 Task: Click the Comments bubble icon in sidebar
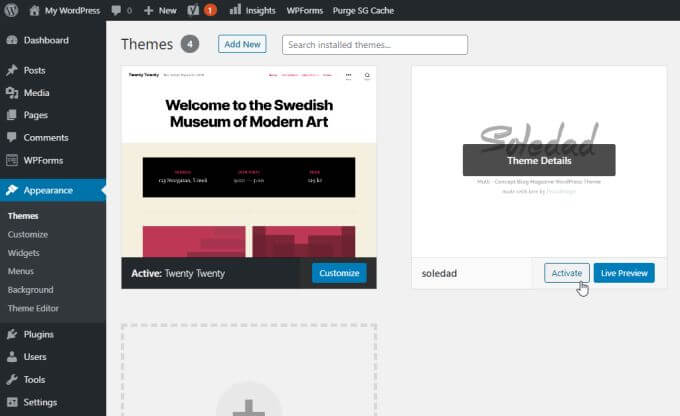click(x=12, y=138)
